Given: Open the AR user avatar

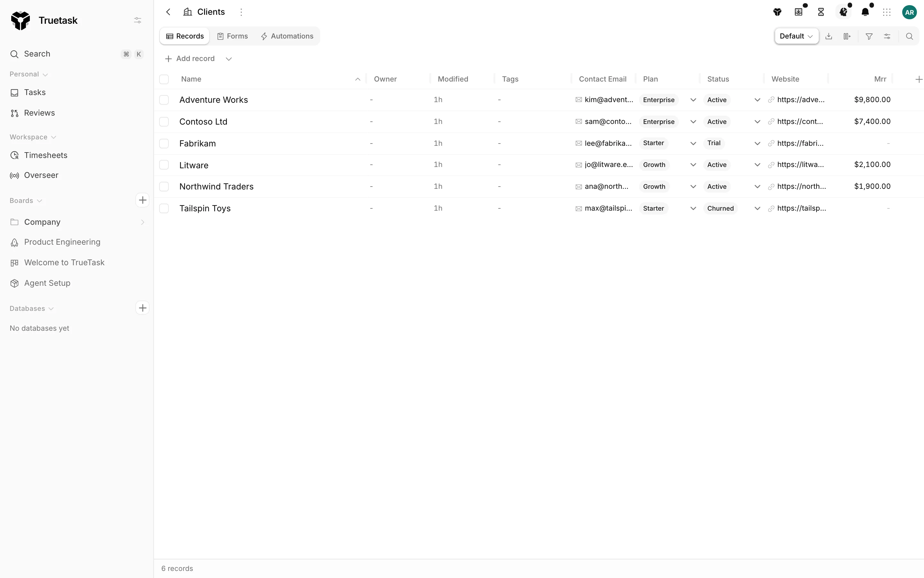Looking at the screenshot, I should pos(910,12).
